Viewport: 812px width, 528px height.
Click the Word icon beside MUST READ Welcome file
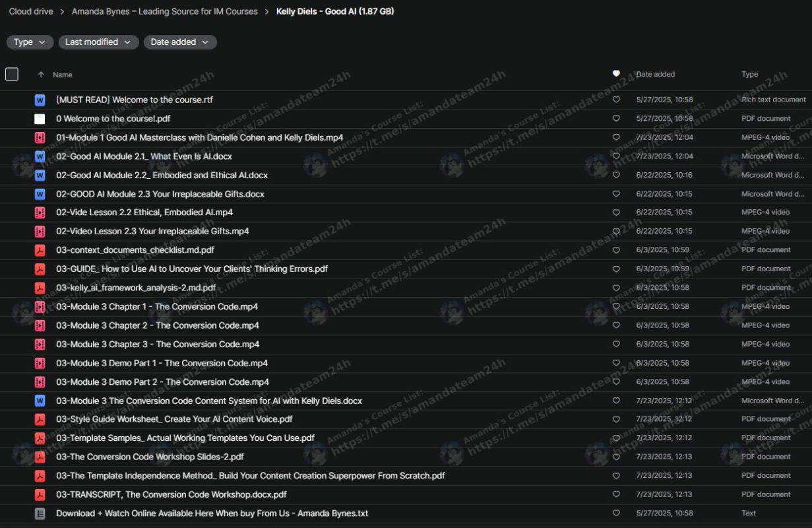click(x=40, y=100)
